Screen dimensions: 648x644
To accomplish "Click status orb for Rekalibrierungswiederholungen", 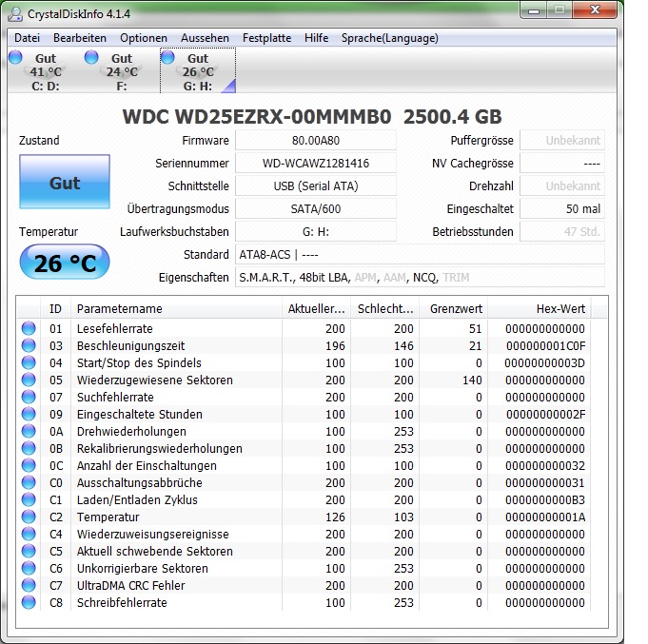I will tap(29, 448).
